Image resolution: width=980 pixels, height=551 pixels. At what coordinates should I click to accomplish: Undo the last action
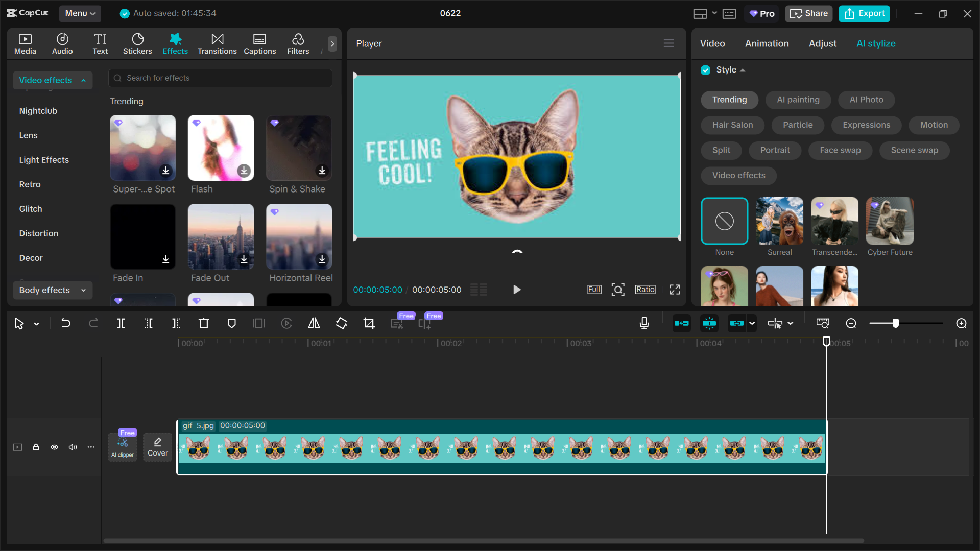click(66, 323)
